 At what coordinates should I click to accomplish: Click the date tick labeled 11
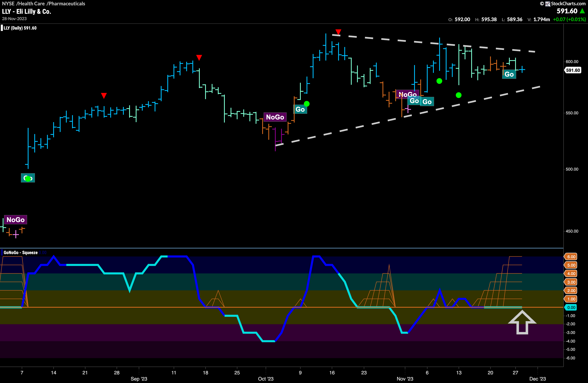[174, 373]
